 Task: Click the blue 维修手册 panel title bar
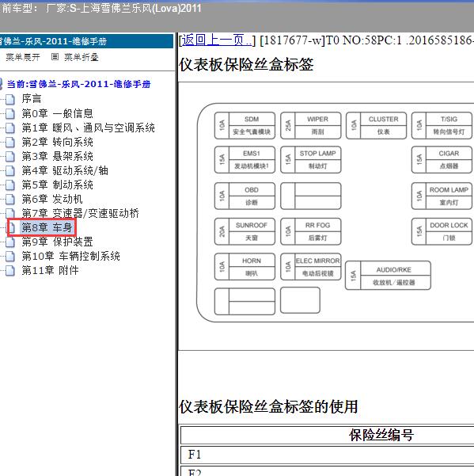[86, 41]
